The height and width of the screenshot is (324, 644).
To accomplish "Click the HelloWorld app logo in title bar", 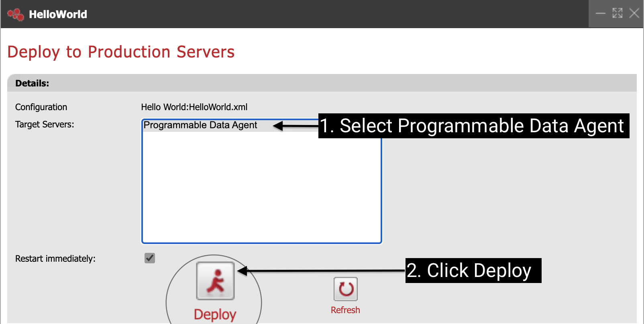I will click(x=16, y=14).
